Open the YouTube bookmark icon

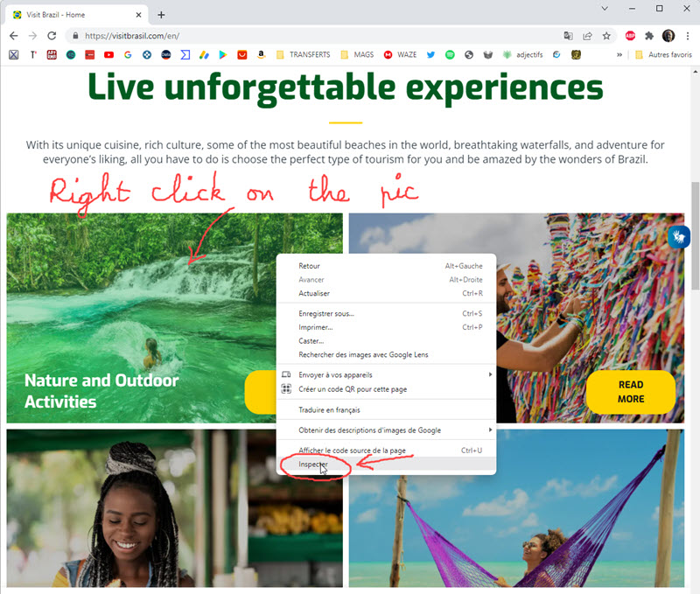108,55
